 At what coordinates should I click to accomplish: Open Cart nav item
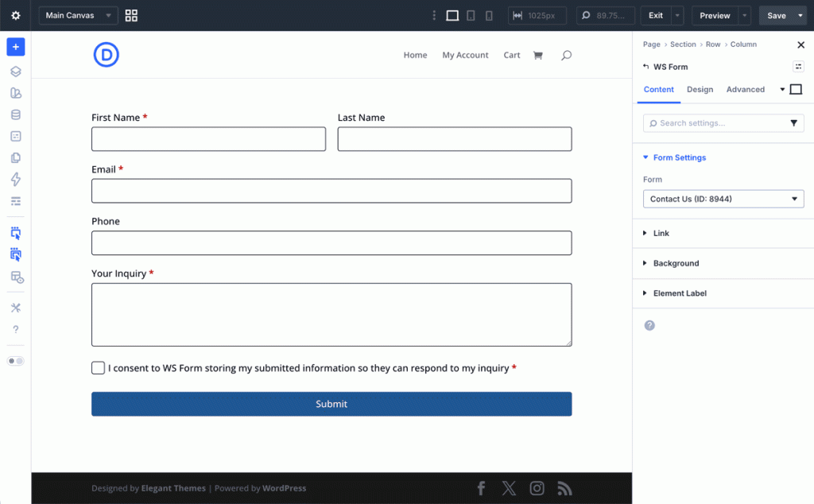pos(512,55)
